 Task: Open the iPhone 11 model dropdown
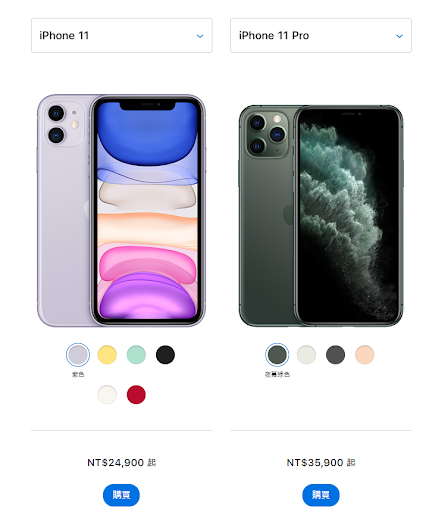point(122,35)
